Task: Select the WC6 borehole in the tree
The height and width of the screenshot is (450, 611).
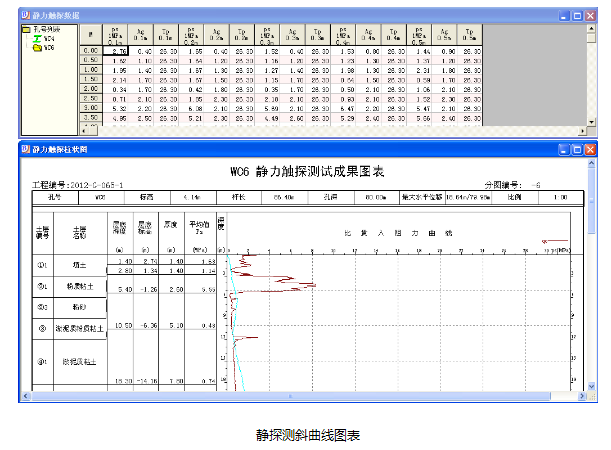Action: point(47,47)
